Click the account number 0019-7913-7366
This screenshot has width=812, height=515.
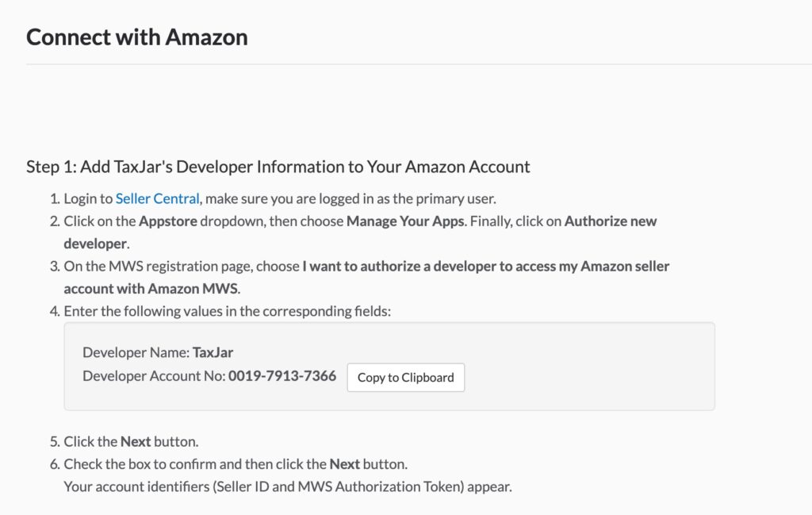pos(282,376)
